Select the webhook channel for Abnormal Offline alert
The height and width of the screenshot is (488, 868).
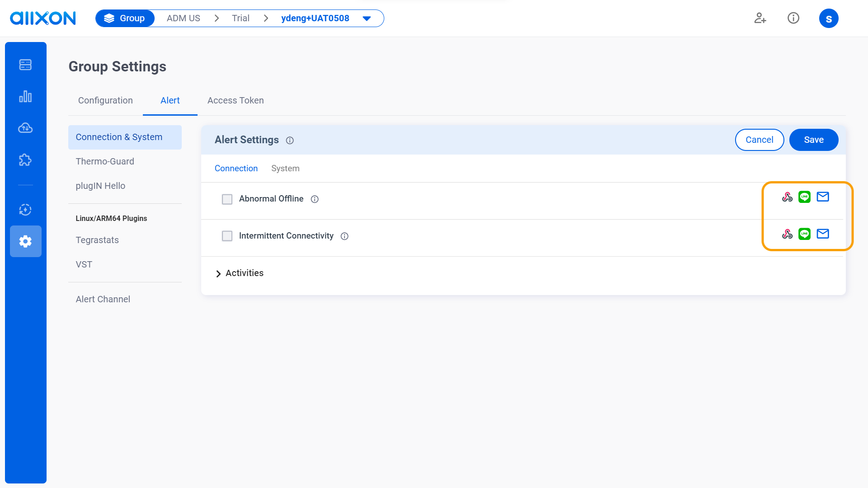(787, 197)
